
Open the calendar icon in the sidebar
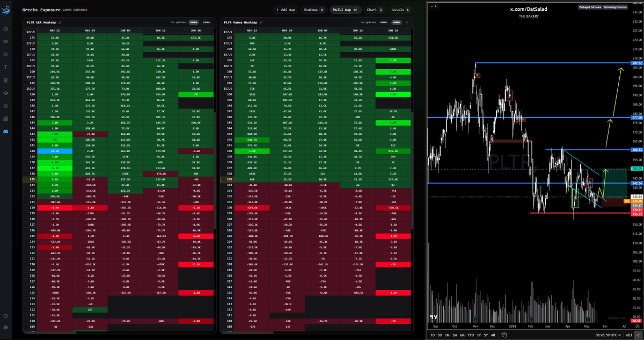[x=5, y=119]
